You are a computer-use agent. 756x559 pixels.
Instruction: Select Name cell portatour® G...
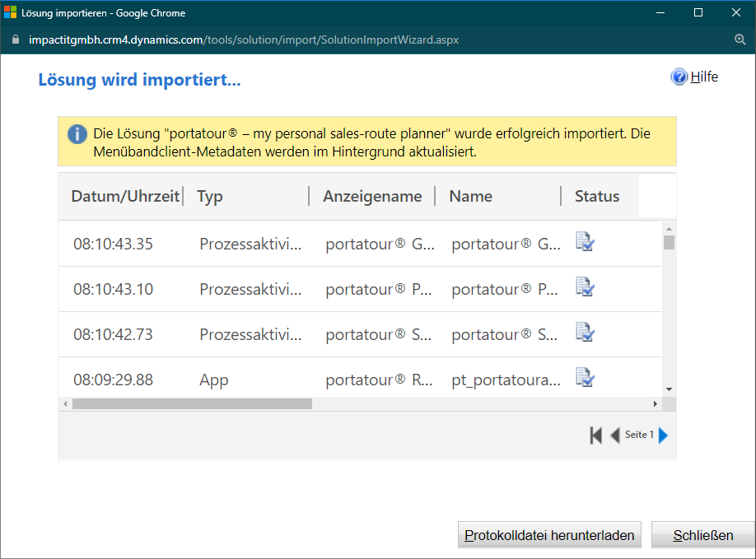coord(506,244)
